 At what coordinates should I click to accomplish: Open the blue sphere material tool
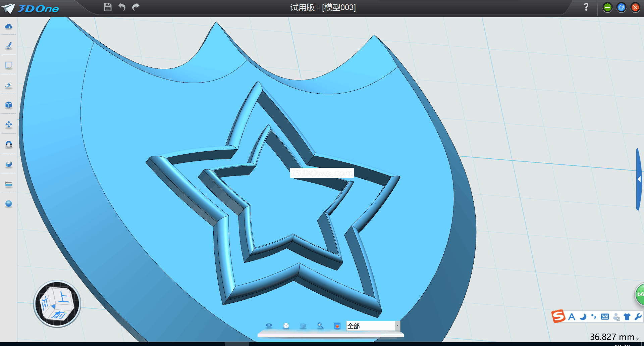pyautogui.click(x=9, y=204)
